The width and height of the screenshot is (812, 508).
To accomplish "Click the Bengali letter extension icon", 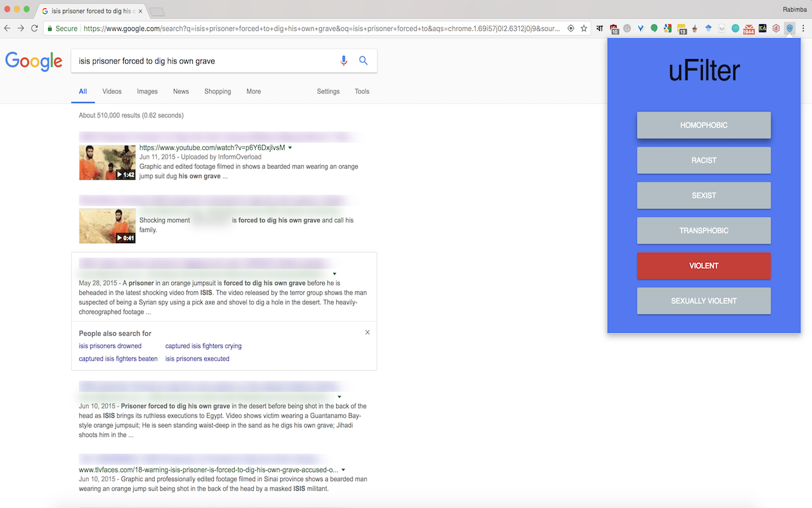I will (x=600, y=29).
